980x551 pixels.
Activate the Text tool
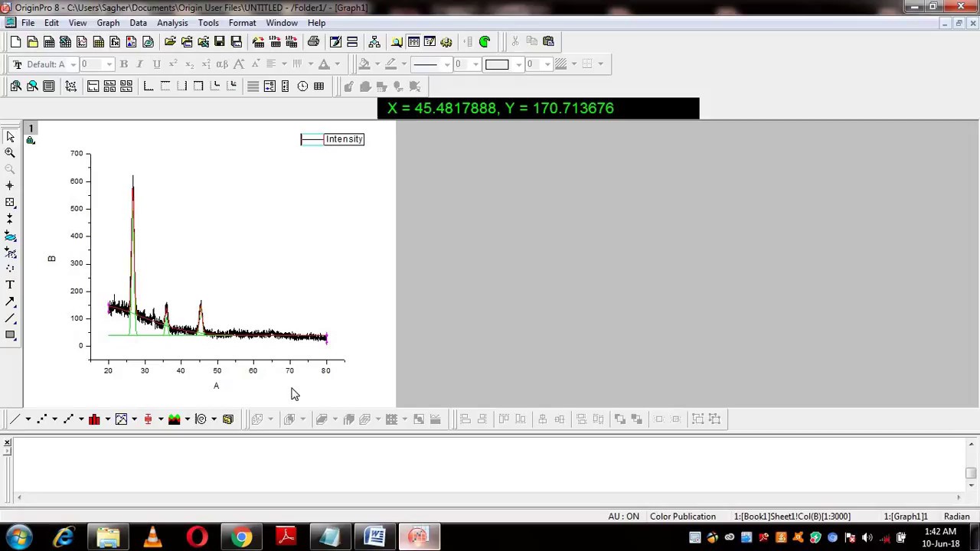pos(10,285)
